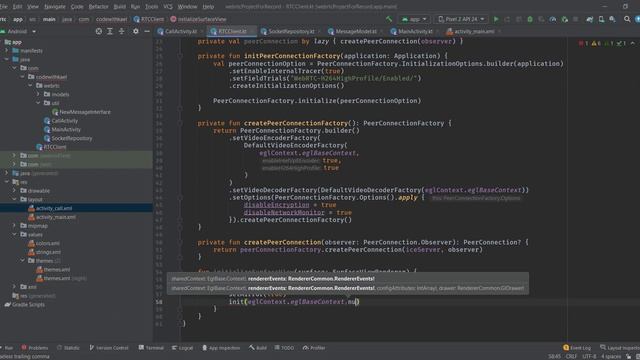Open the app run configuration dropdown
This screenshot has width=640, height=360.
click(x=414, y=19)
